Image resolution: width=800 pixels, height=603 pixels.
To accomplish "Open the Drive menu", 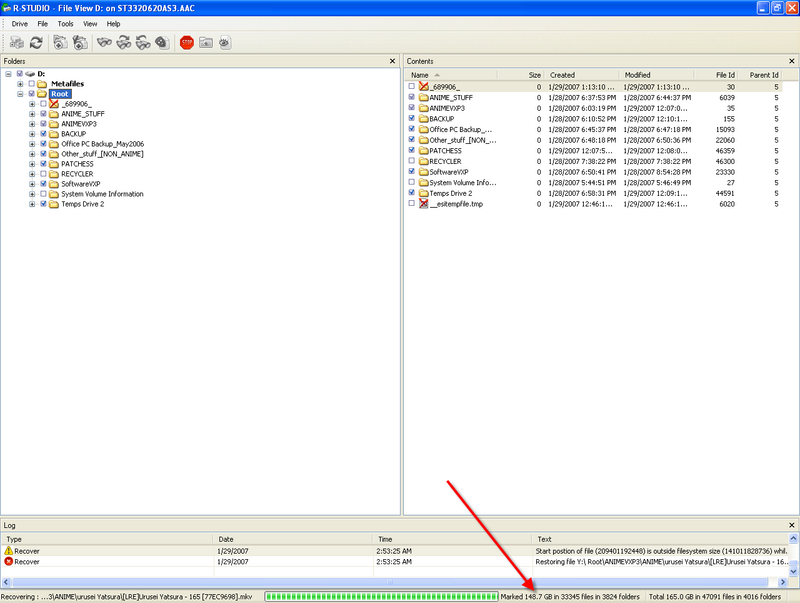I will [19, 23].
